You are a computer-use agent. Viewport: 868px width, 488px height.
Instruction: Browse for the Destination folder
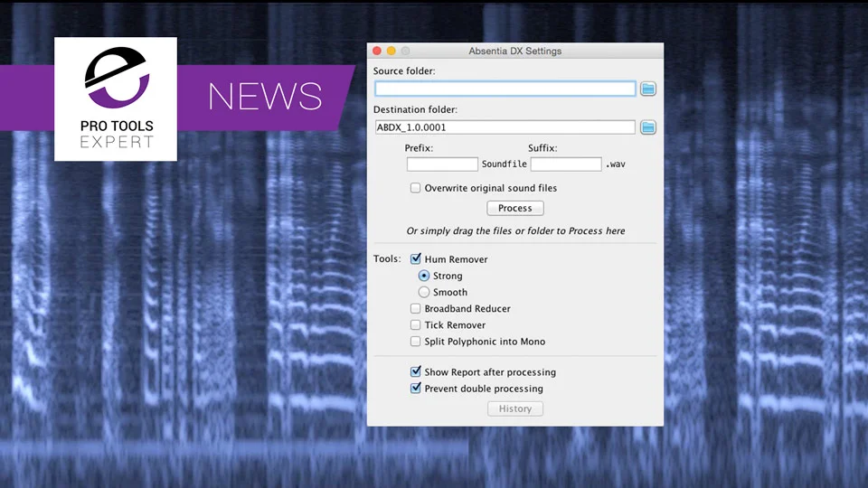point(647,127)
